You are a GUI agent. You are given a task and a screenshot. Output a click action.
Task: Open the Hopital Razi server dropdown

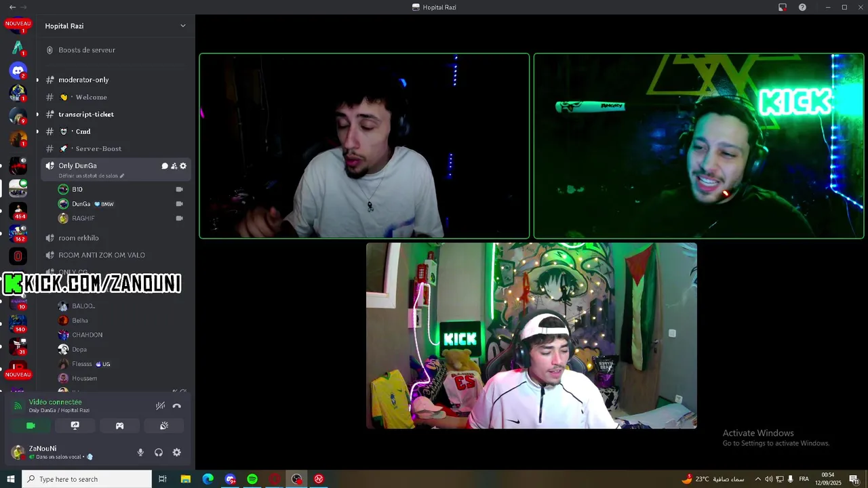[x=182, y=26]
